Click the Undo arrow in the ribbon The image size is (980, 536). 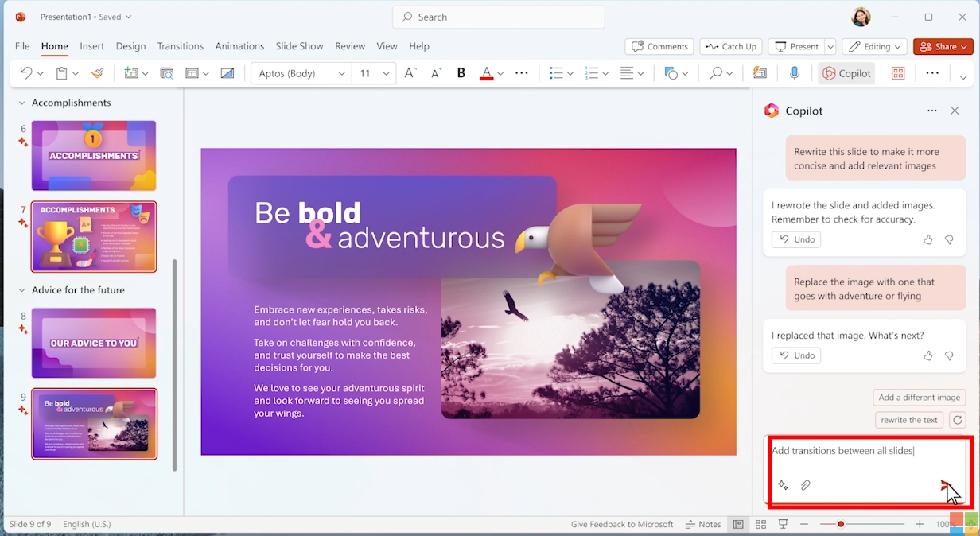26,73
